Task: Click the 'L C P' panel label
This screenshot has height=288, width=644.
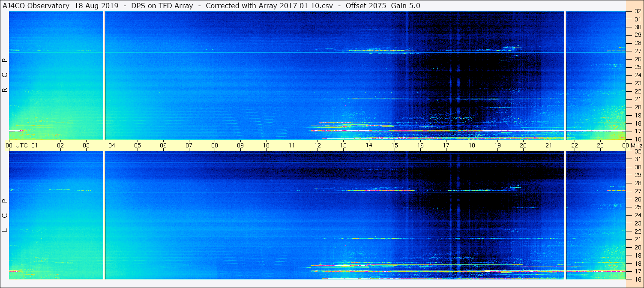Action: point(5,215)
